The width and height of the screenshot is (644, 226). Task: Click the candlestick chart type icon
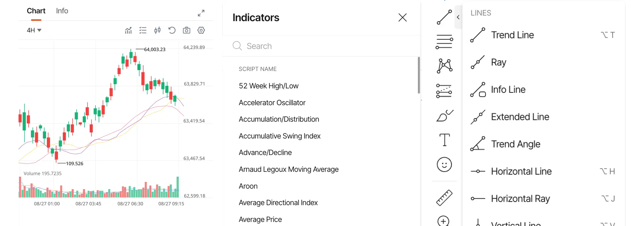(157, 30)
